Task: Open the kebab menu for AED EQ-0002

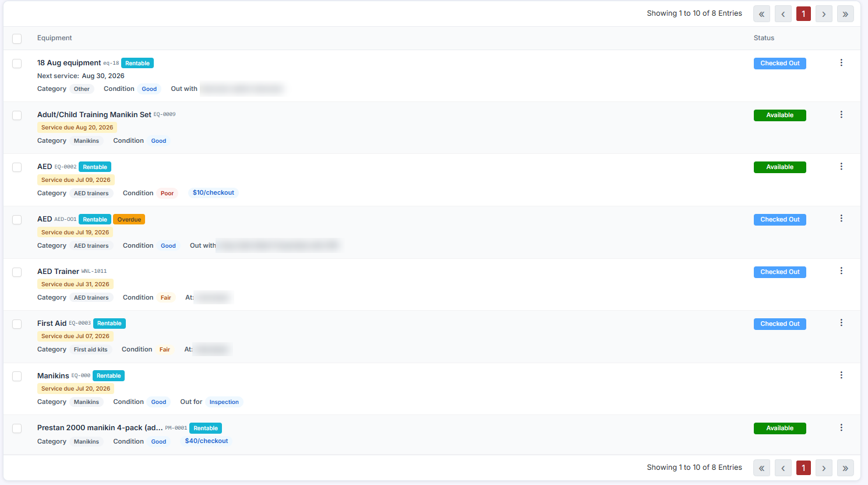Action: click(x=841, y=166)
